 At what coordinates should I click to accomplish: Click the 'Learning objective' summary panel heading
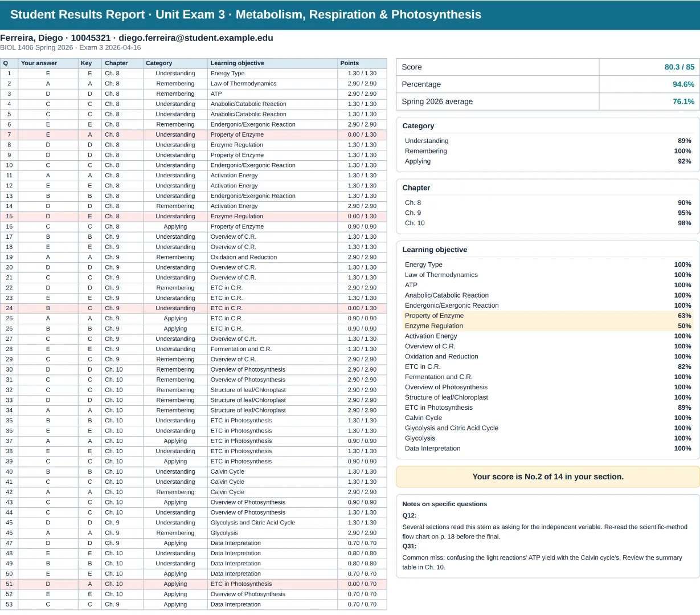(x=435, y=250)
